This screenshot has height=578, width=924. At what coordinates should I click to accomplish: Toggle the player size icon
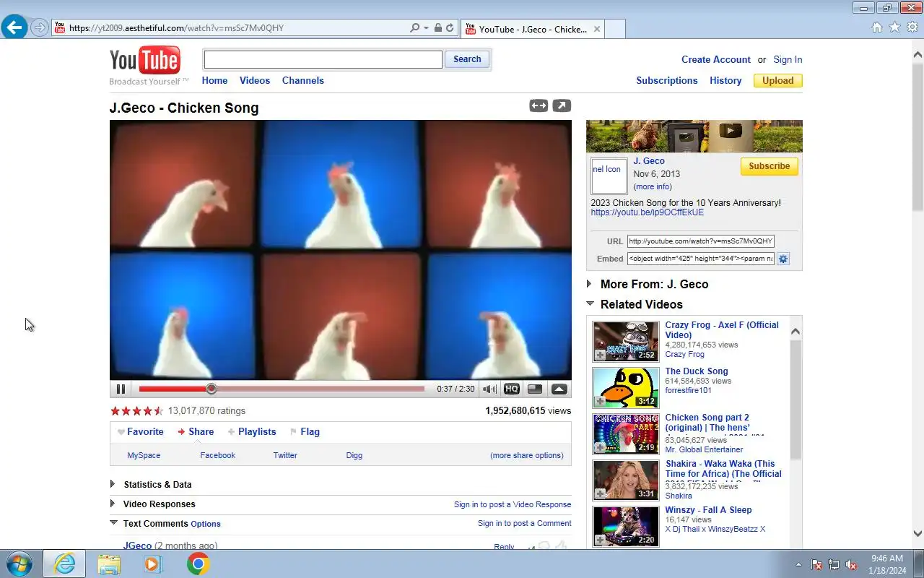(535, 389)
